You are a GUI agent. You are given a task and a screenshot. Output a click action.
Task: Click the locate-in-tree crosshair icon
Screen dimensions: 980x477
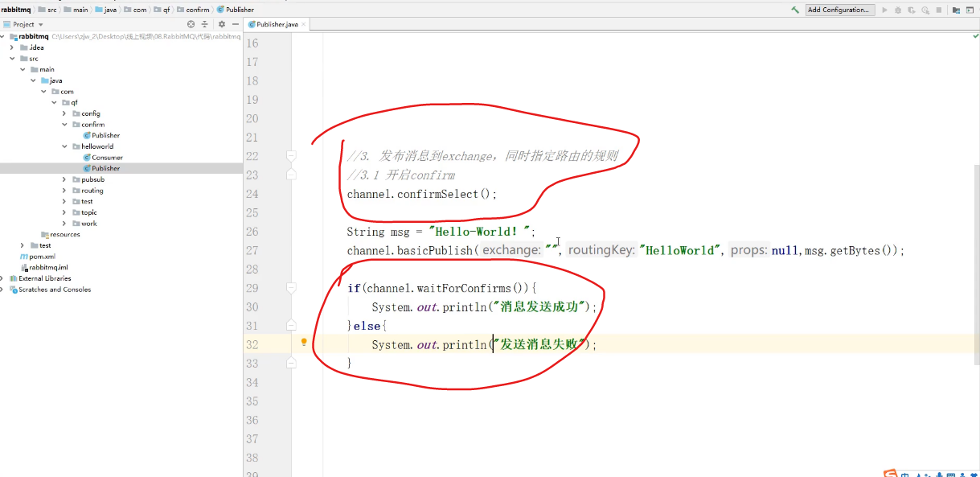[x=191, y=24]
